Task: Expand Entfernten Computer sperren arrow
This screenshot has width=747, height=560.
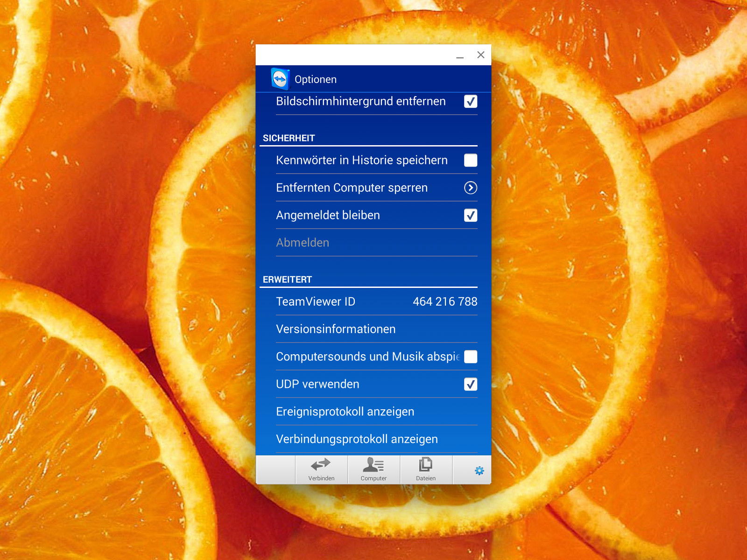Action: (x=471, y=188)
